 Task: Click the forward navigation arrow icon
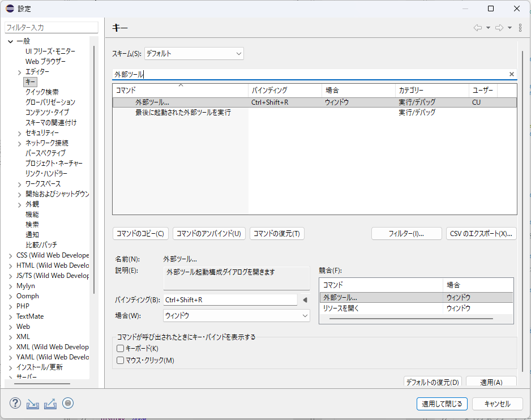click(x=499, y=28)
